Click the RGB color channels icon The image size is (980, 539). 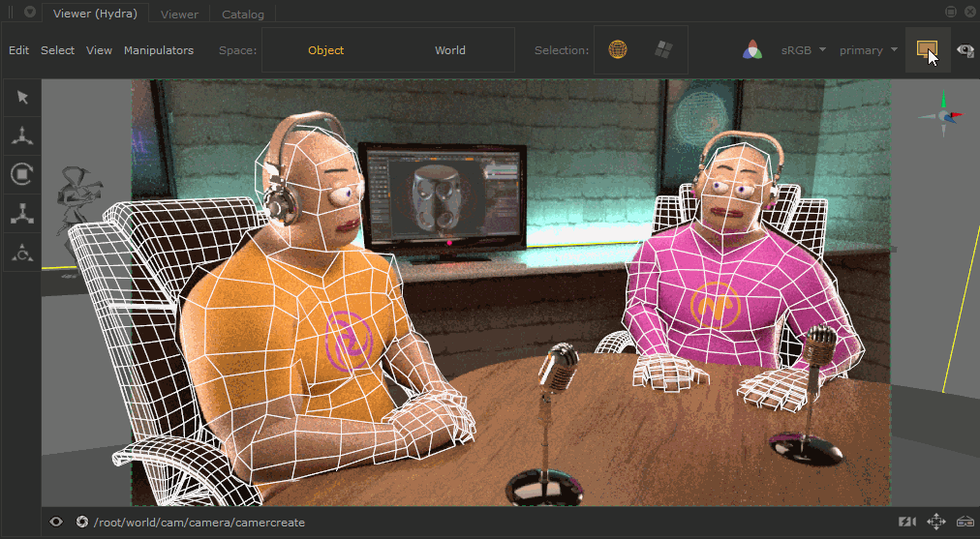(753, 50)
